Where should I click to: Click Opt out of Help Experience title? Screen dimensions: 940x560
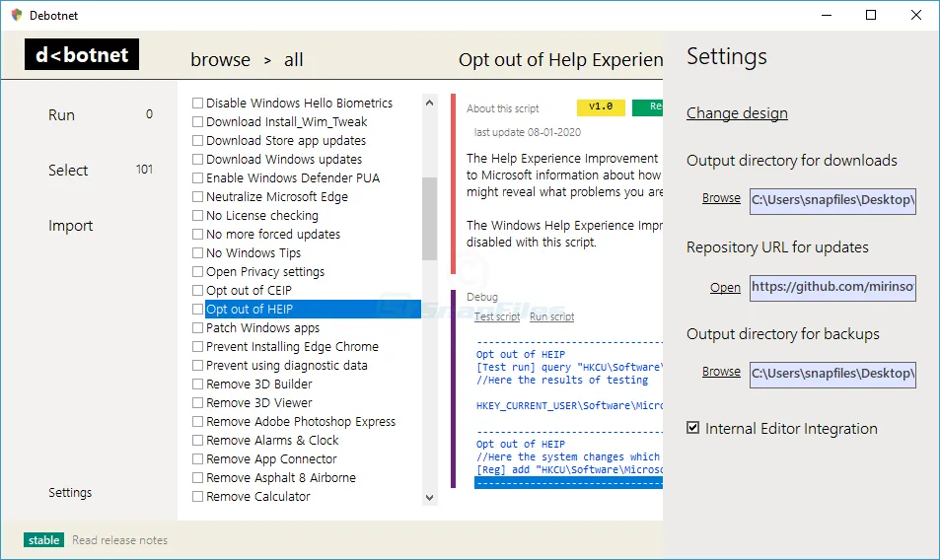point(560,60)
